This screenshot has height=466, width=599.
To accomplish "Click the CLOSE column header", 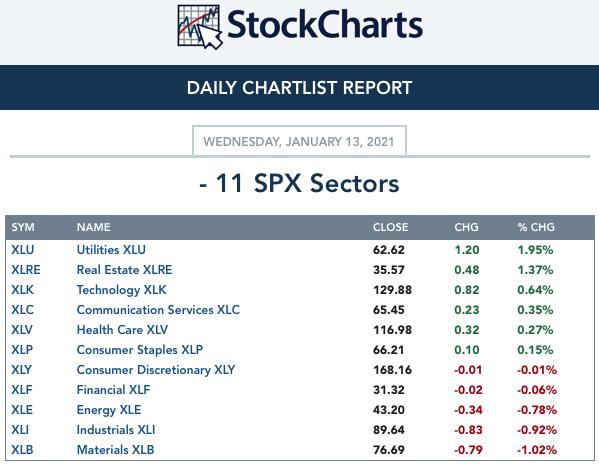I will pos(390,227).
